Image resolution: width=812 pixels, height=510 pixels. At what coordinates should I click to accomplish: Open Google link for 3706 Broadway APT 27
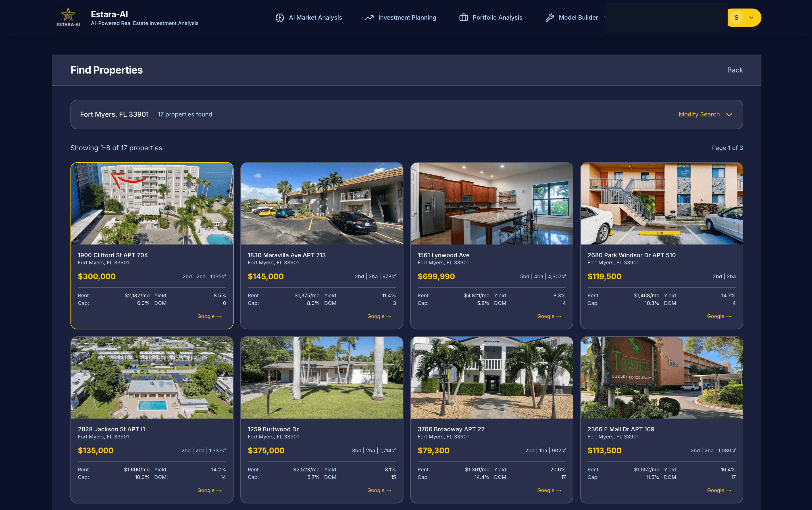[549, 490]
